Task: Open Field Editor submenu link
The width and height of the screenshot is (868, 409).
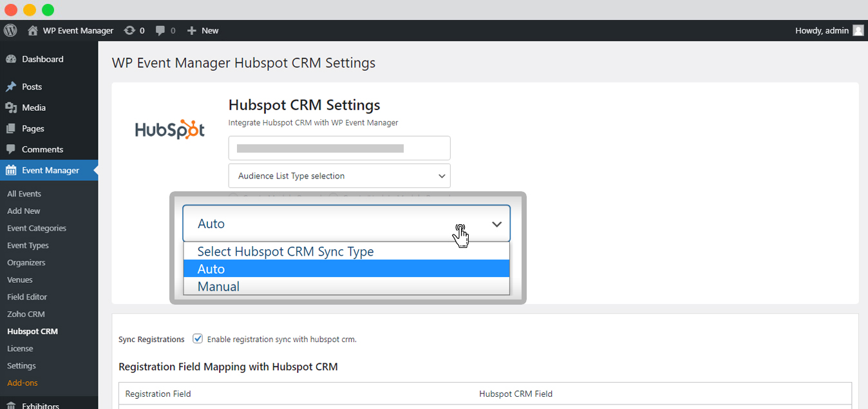Action: pos(27,297)
